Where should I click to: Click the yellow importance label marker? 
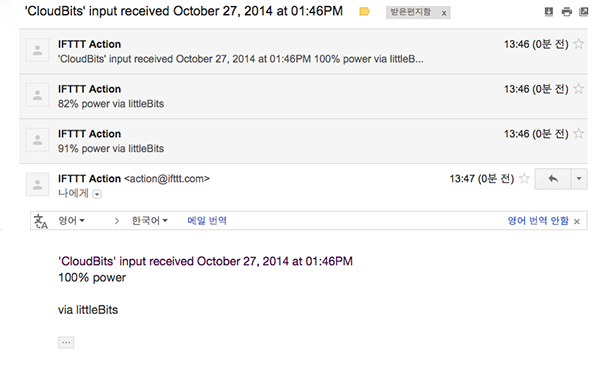coord(364,12)
